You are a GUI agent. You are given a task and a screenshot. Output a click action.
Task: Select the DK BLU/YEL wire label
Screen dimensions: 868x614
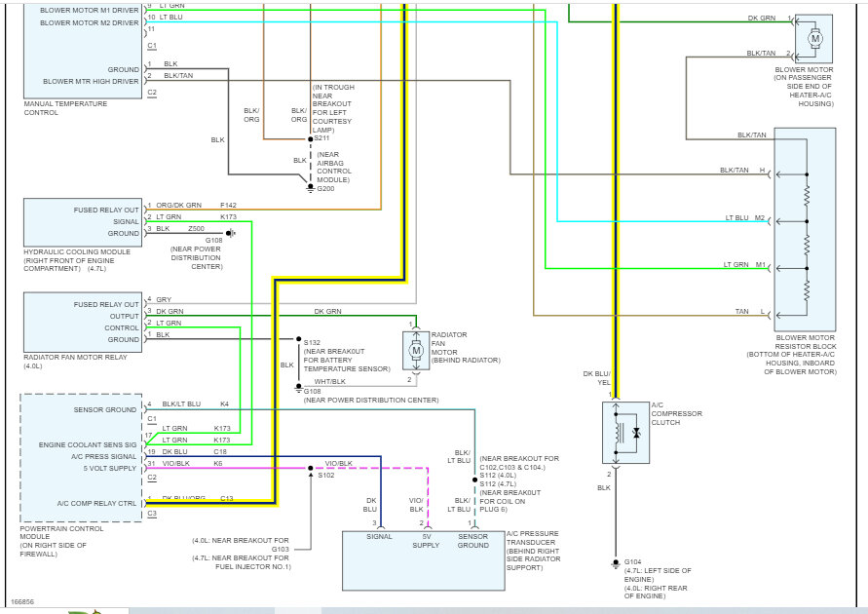(x=597, y=378)
